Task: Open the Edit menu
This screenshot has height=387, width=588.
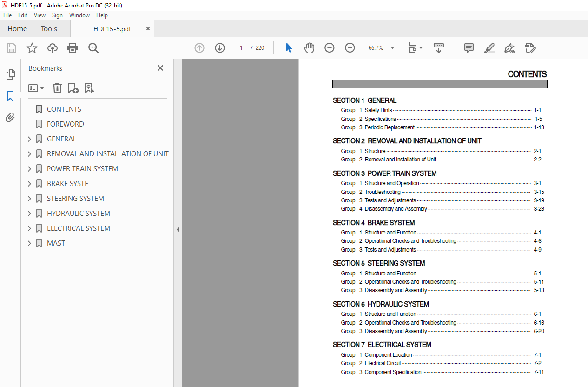Action: pos(23,15)
